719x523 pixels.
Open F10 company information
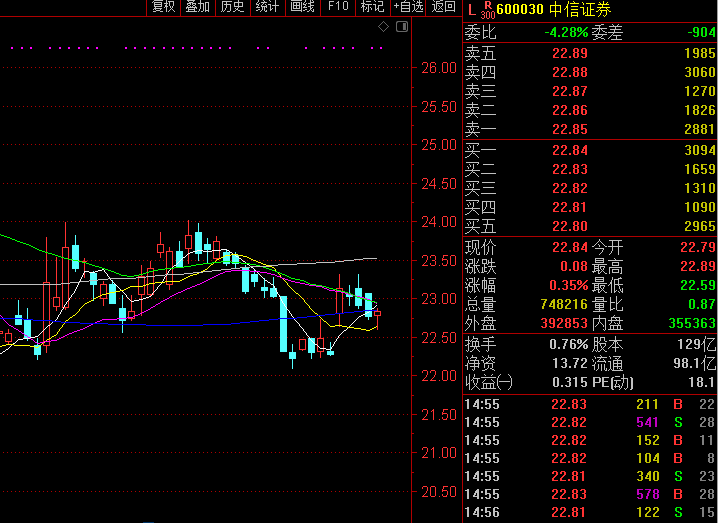click(338, 7)
